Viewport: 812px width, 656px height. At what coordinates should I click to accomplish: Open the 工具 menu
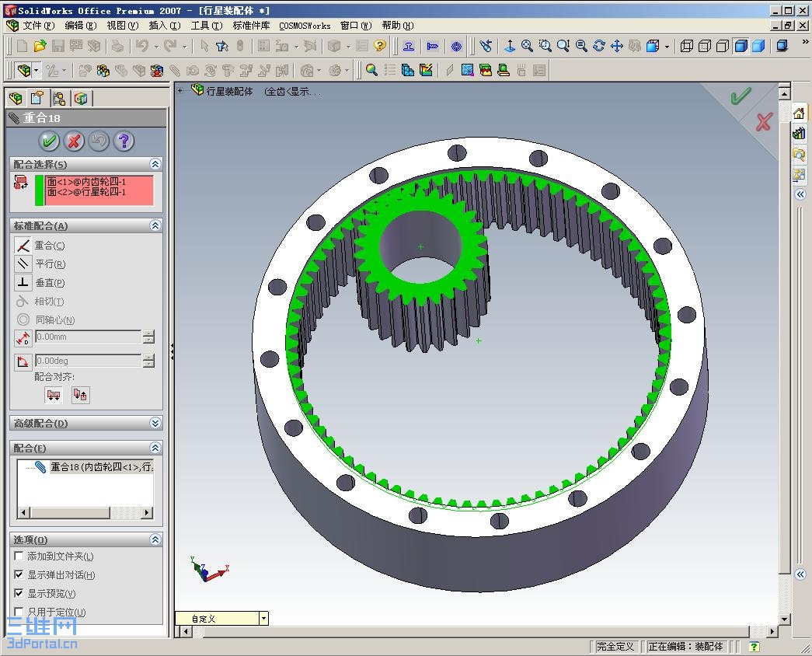point(206,26)
